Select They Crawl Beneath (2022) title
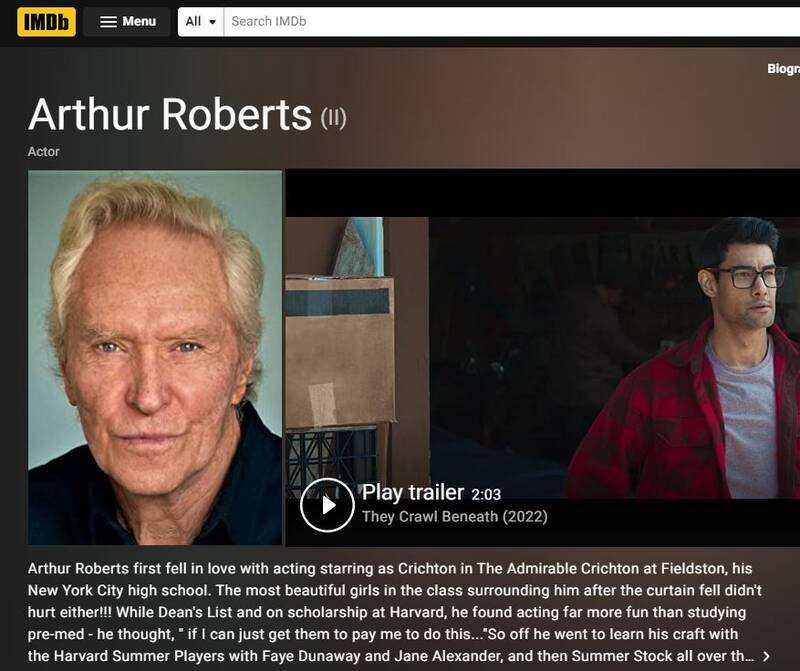Image resolution: width=800 pixels, height=671 pixels. (454, 517)
